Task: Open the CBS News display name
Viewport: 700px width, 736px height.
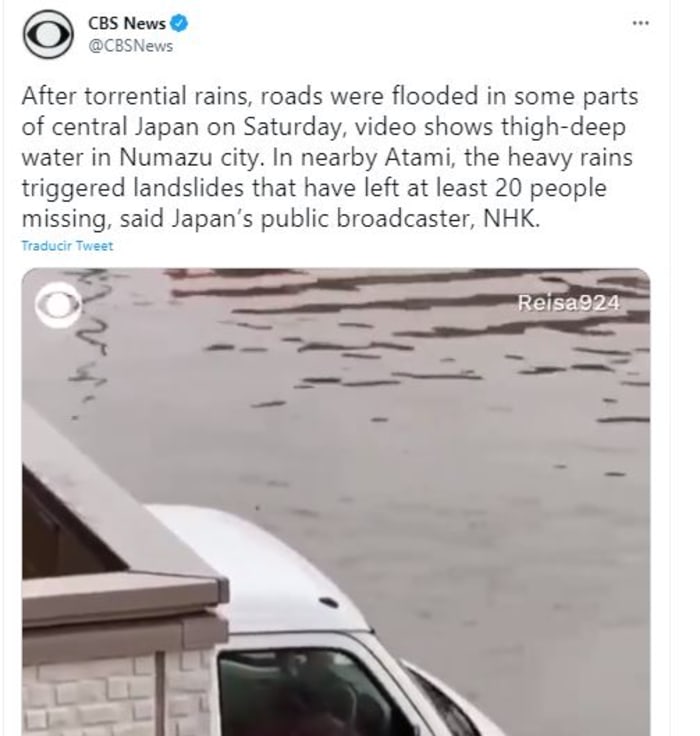Action: [127, 23]
